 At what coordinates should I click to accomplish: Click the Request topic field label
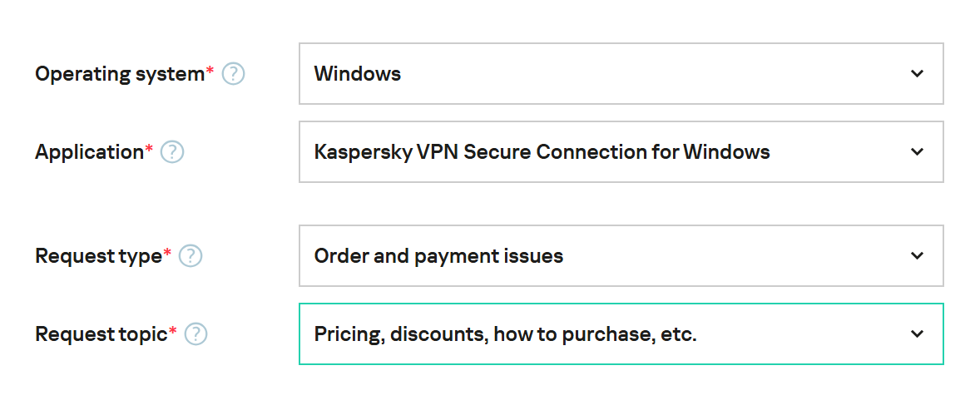(x=101, y=334)
